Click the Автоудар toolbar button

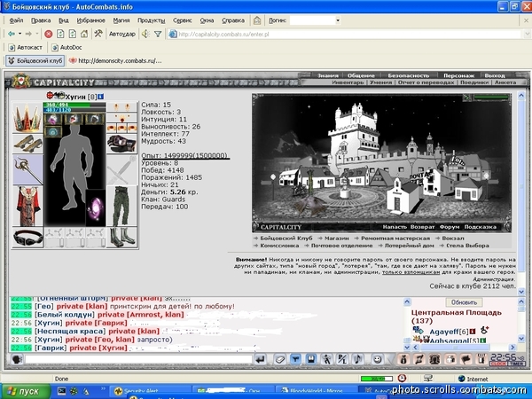(x=122, y=34)
